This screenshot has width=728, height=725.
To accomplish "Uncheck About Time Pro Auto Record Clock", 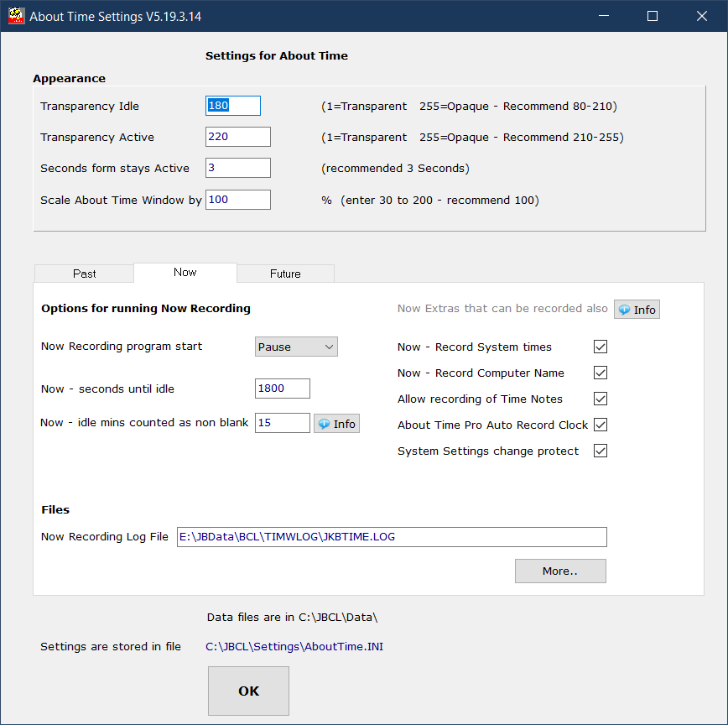I will 601,425.
